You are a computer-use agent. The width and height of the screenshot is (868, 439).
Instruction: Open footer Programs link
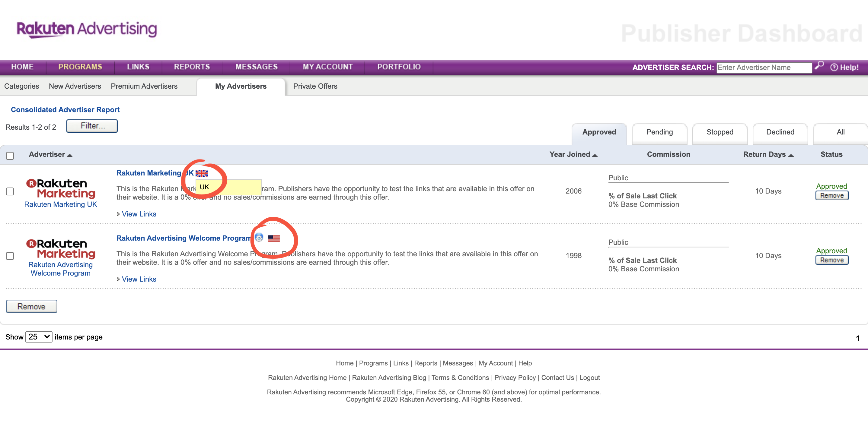click(x=373, y=363)
